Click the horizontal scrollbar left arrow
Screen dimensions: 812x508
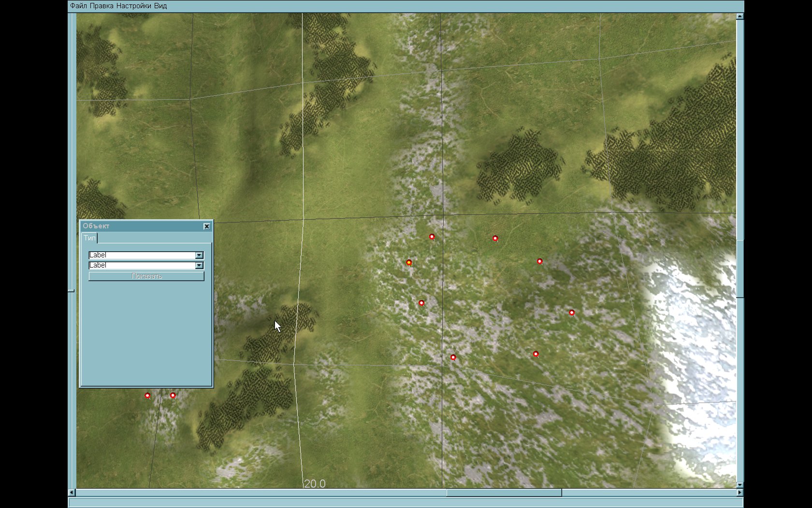point(72,493)
